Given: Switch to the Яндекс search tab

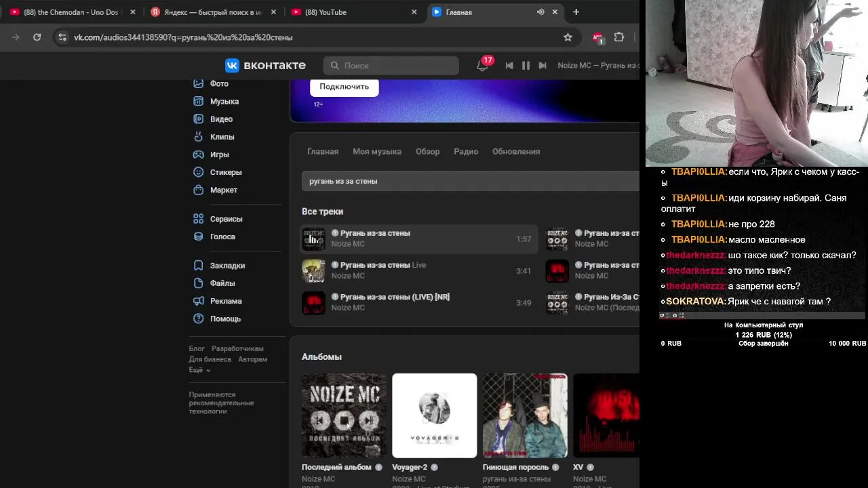Looking at the screenshot, I should pyautogui.click(x=213, y=12).
